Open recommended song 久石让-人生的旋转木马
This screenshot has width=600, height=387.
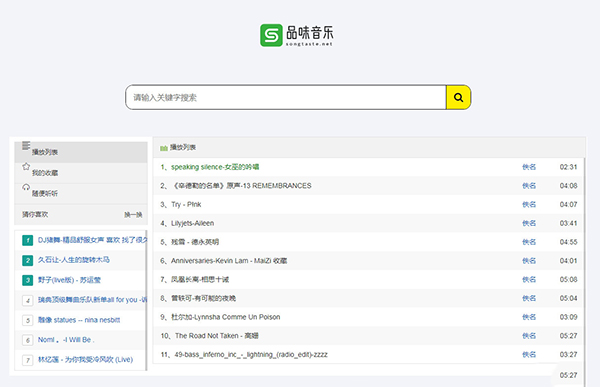73,260
